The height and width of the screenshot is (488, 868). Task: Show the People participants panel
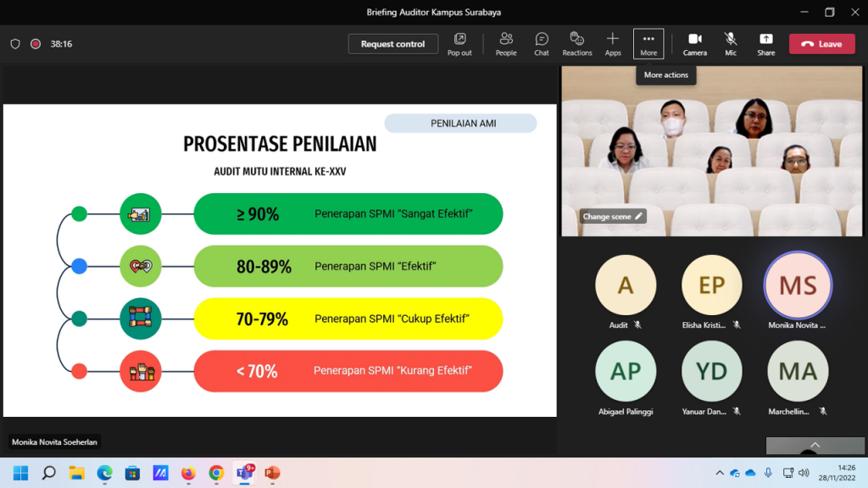[506, 43]
